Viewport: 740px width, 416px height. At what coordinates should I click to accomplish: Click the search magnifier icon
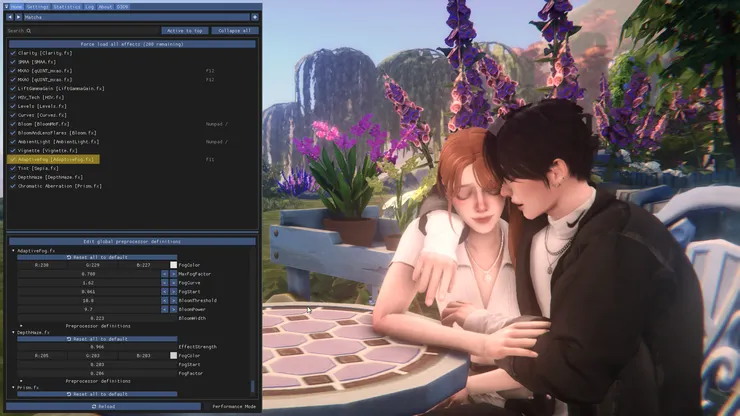(x=29, y=31)
